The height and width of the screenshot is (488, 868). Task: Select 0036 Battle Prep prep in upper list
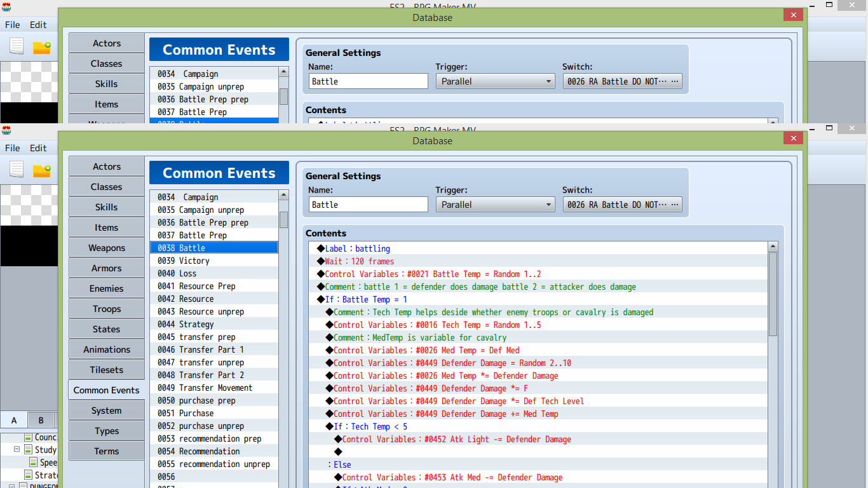pos(214,99)
